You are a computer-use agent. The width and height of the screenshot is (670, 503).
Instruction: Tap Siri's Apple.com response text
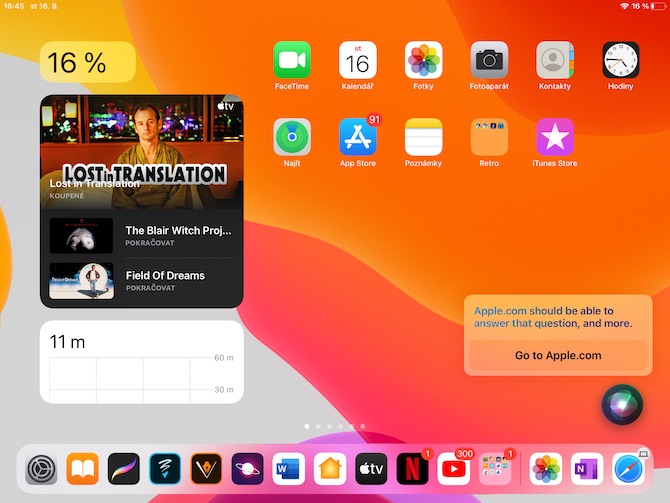[553, 317]
